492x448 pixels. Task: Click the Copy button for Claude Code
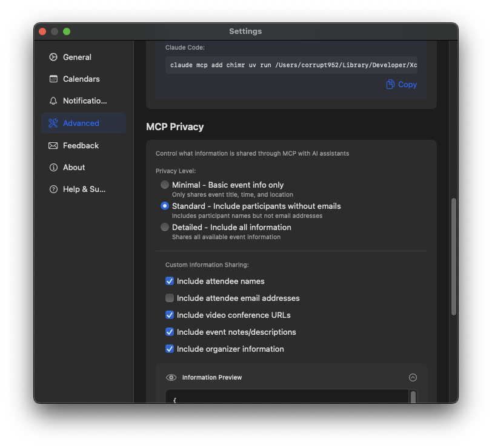401,84
